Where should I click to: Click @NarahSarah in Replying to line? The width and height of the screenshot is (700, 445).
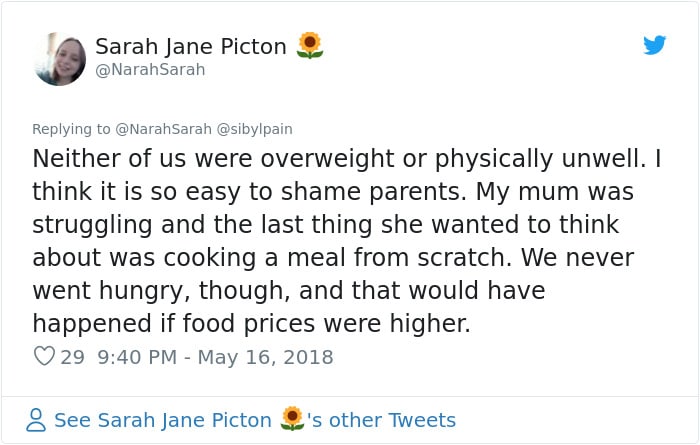(x=163, y=129)
